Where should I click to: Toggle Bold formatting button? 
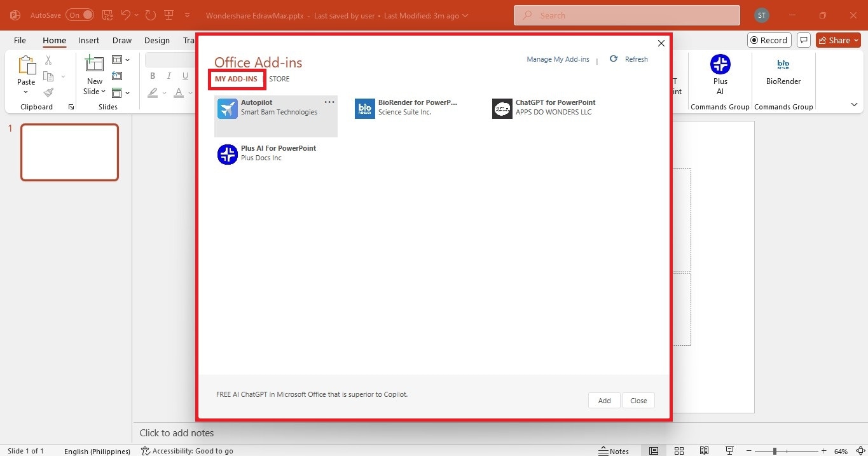[x=153, y=76]
